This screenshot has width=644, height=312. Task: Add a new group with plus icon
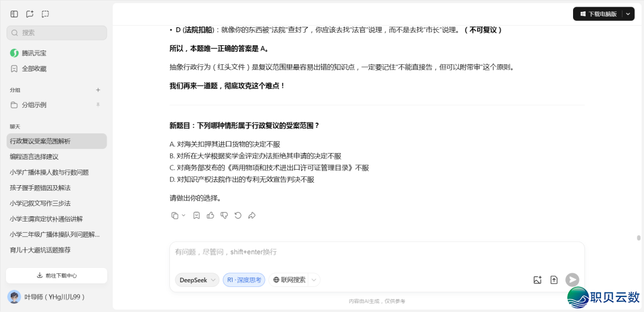click(98, 90)
